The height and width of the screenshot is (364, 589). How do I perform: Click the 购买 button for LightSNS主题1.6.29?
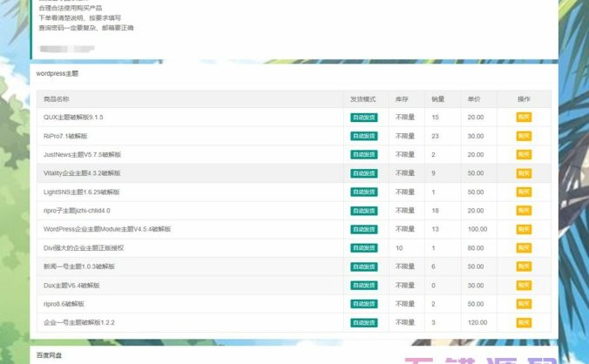524,192
